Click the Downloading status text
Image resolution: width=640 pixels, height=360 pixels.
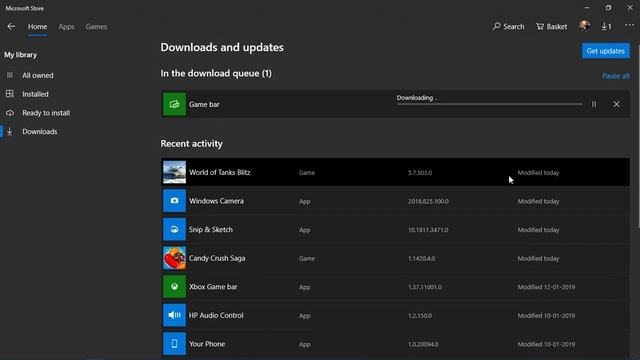pos(416,98)
